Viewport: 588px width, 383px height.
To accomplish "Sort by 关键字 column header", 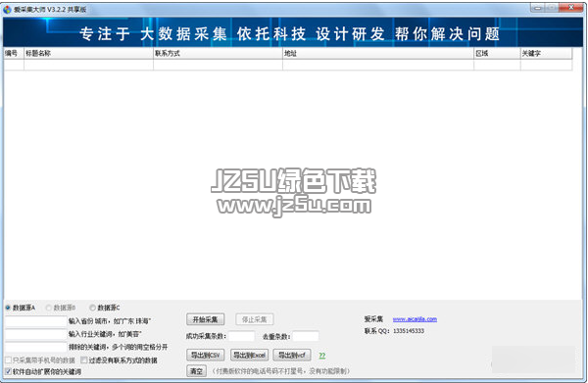I will tap(547, 53).
